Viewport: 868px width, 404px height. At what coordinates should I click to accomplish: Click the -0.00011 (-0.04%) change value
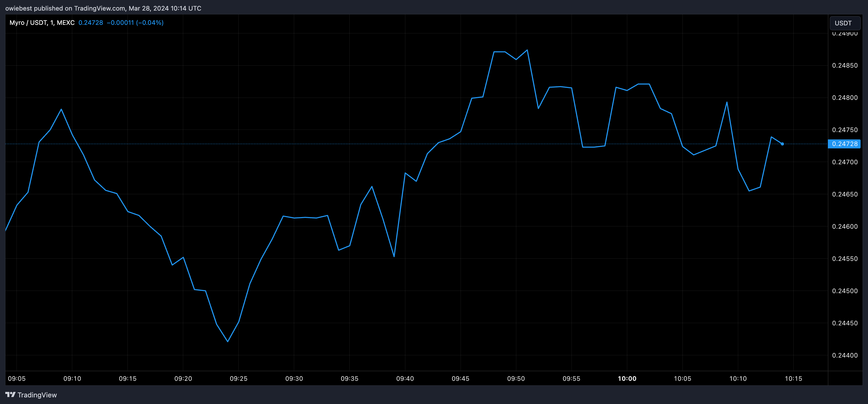tap(135, 22)
